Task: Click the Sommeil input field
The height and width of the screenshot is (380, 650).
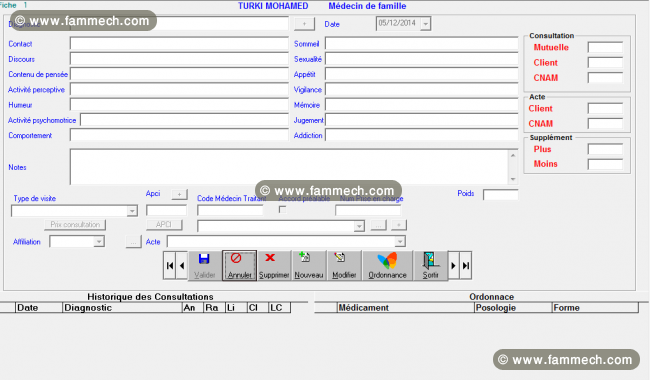Action: pyautogui.click(x=422, y=44)
